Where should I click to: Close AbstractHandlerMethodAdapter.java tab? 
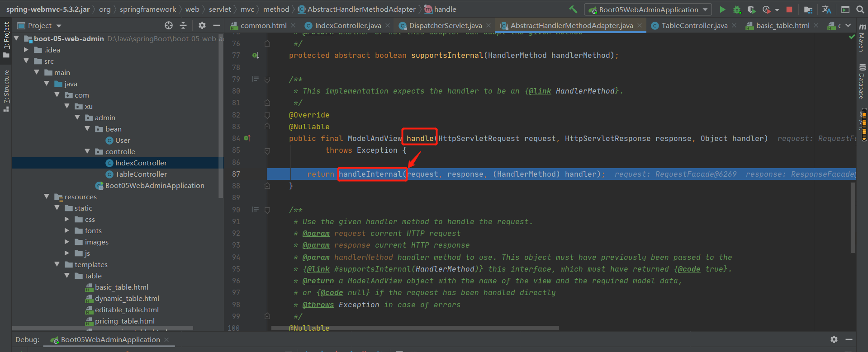point(640,26)
